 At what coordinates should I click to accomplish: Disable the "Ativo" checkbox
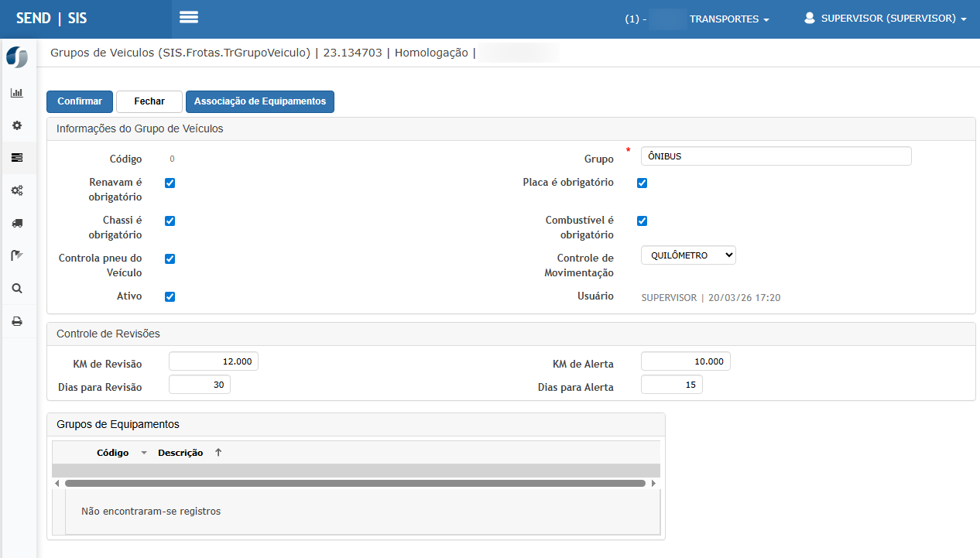pyautogui.click(x=170, y=296)
